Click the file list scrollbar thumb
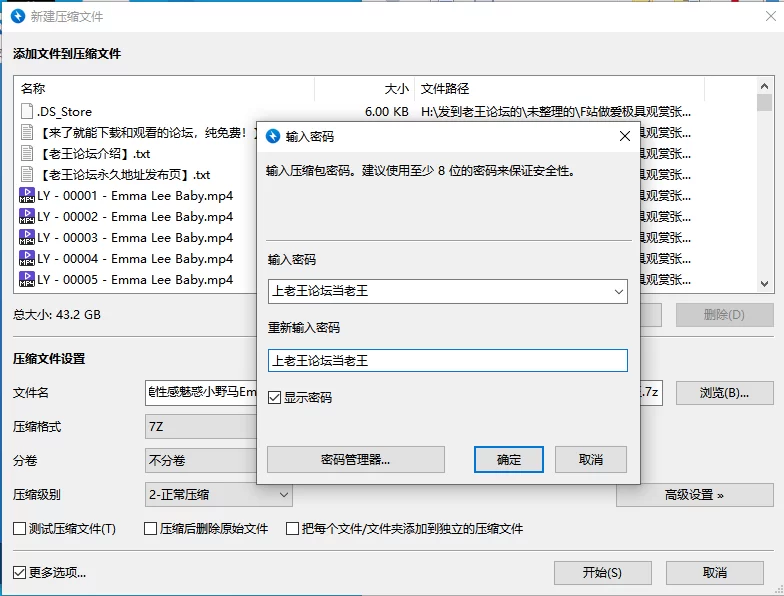784x596 pixels. coord(764,102)
